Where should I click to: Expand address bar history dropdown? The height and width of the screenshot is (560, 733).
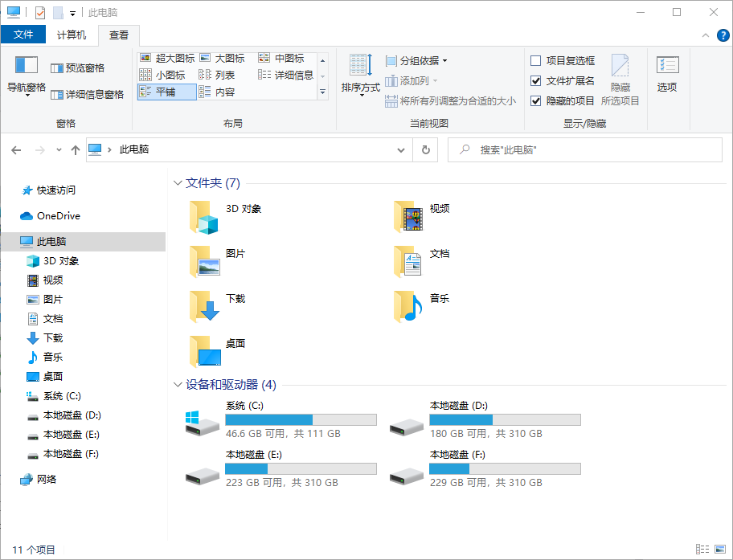(400, 150)
